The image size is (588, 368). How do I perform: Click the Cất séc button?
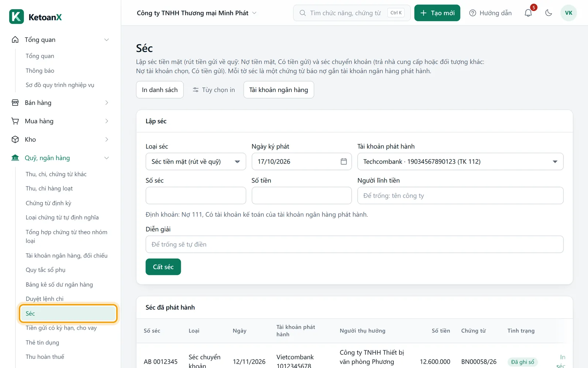163,267
